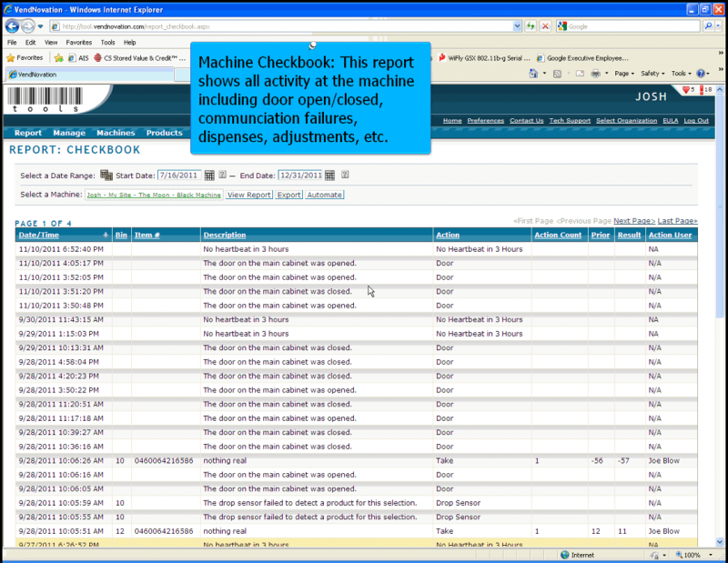Click the Print toolbar icon
This screenshot has height=563, width=728.
[x=595, y=74]
